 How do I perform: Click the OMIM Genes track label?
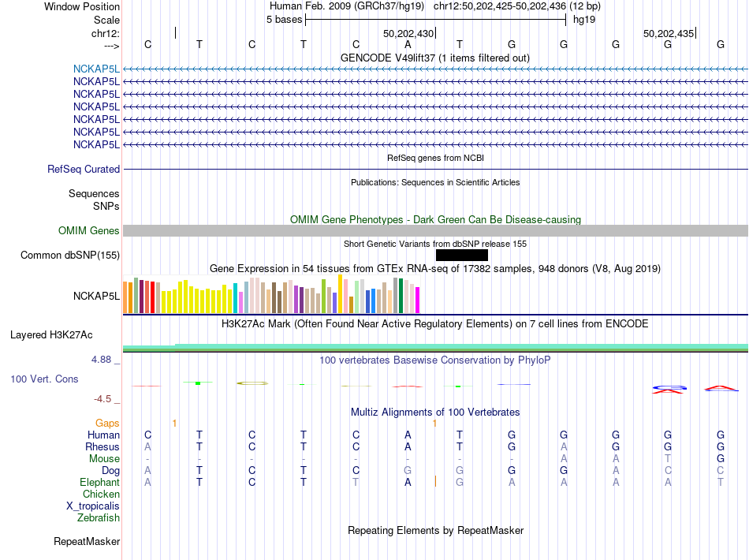click(x=89, y=231)
